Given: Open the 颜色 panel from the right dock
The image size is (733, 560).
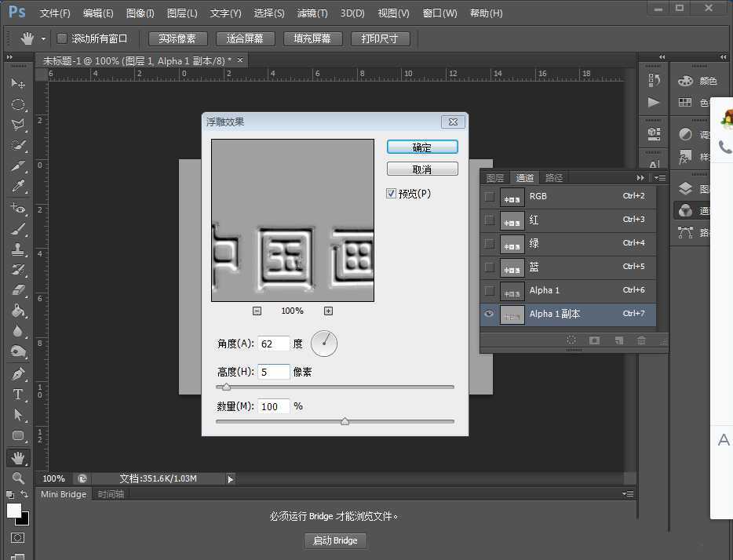Looking at the screenshot, I should tap(706, 81).
